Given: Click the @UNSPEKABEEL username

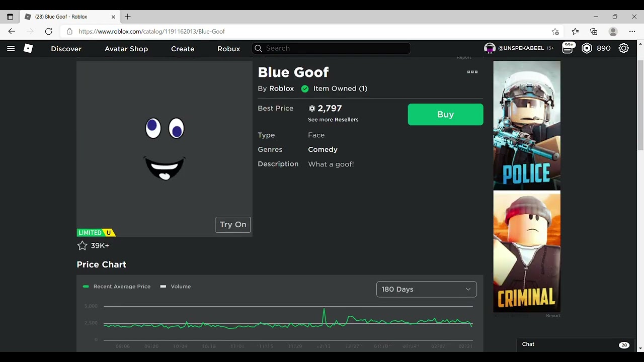Looking at the screenshot, I should coord(521,48).
